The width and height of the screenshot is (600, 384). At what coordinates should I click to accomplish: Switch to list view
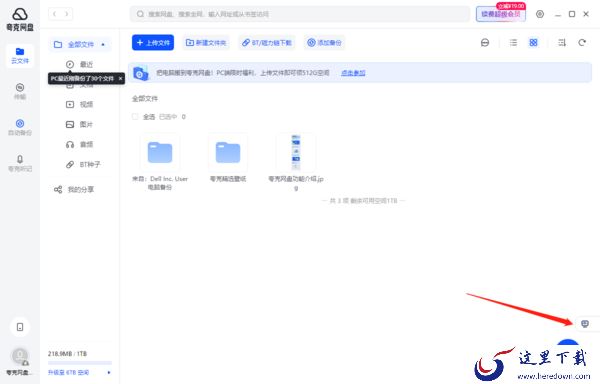(x=514, y=42)
